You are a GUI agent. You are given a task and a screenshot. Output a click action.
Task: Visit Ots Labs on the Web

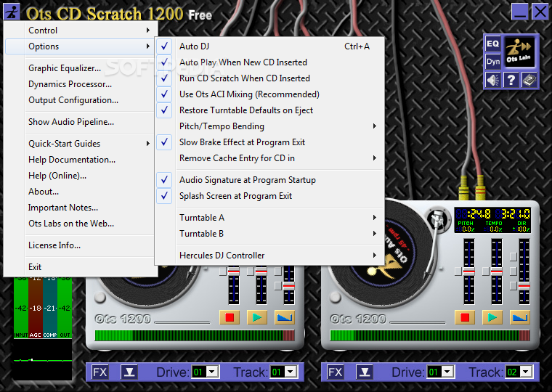point(80,224)
